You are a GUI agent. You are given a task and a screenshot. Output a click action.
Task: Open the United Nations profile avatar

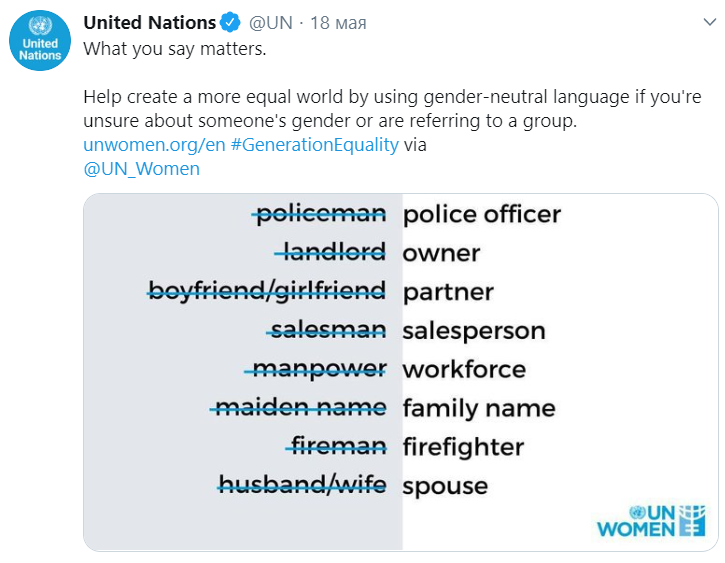tap(40, 40)
